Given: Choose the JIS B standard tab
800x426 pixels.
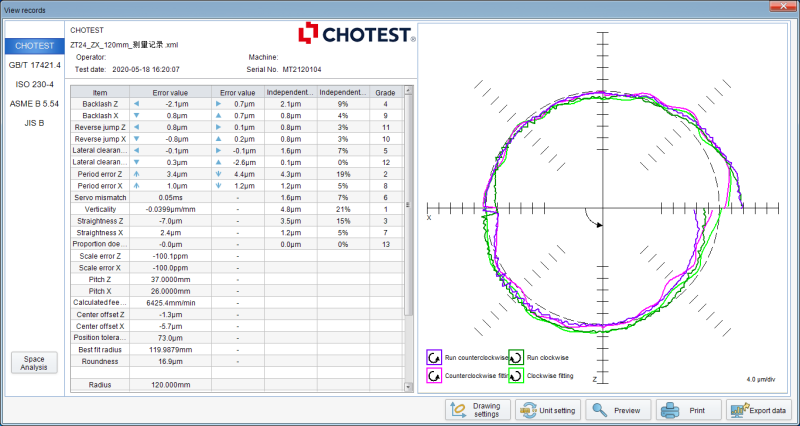Looking at the screenshot, I should pos(34,122).
